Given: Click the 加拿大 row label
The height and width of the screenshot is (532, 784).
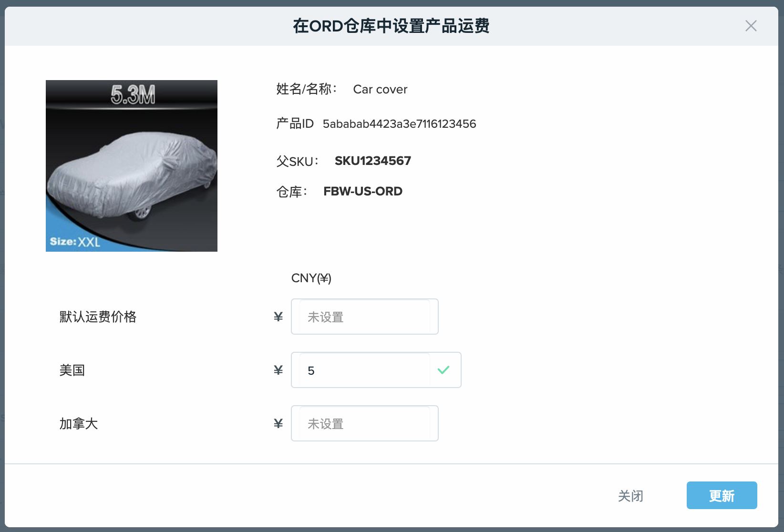Looking at the screenshot, I should [x=79, y=423].
